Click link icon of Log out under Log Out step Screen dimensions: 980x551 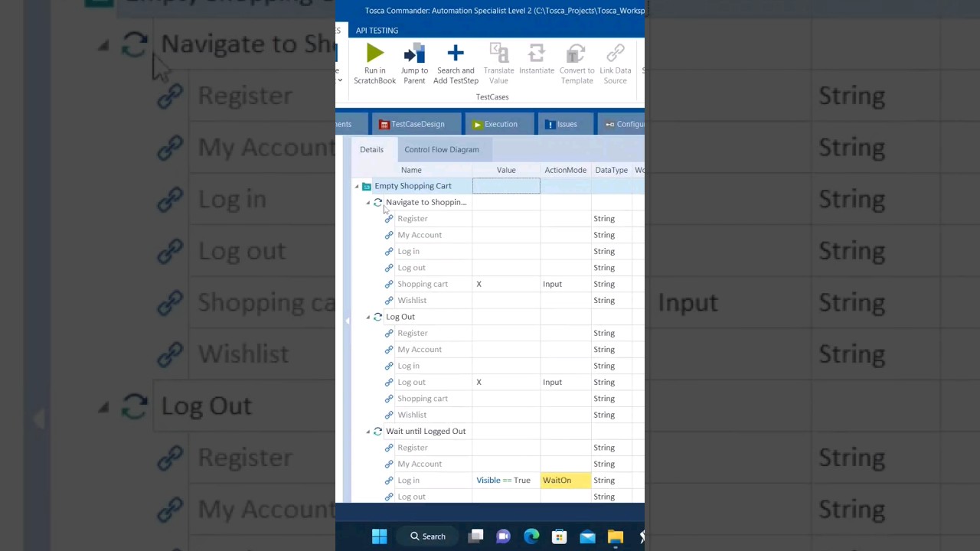tap(389, 382)
